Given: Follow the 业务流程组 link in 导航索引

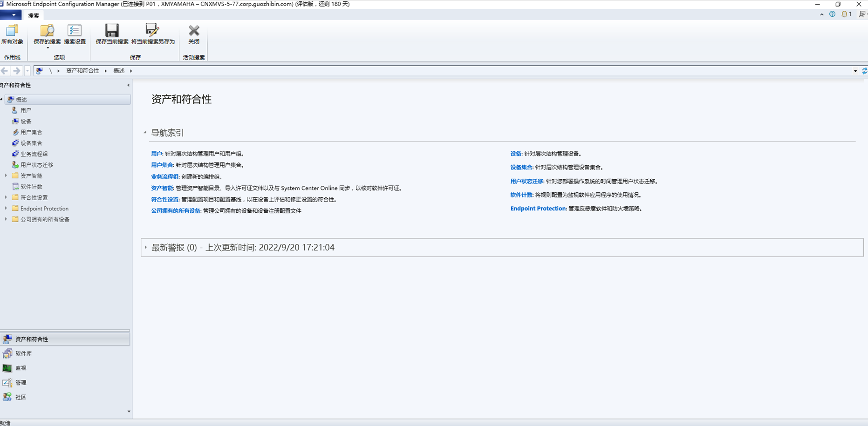Looking at the screenshot, I should [165, 177].
